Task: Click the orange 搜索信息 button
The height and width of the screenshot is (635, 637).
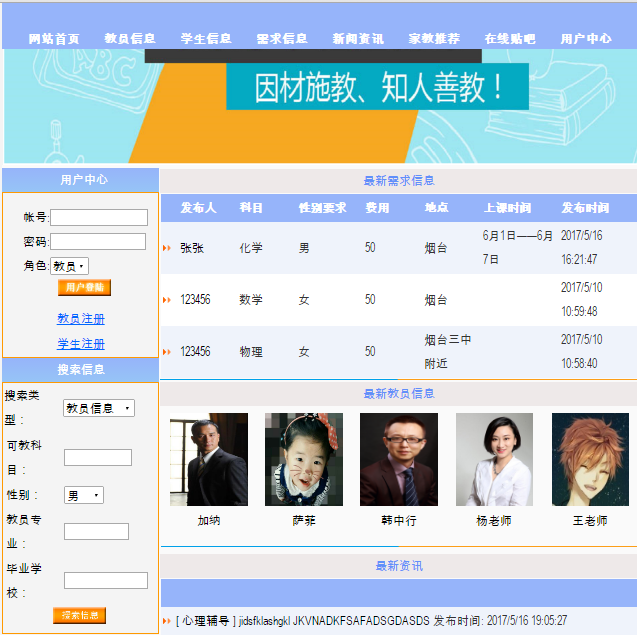Action: [80, 615]
